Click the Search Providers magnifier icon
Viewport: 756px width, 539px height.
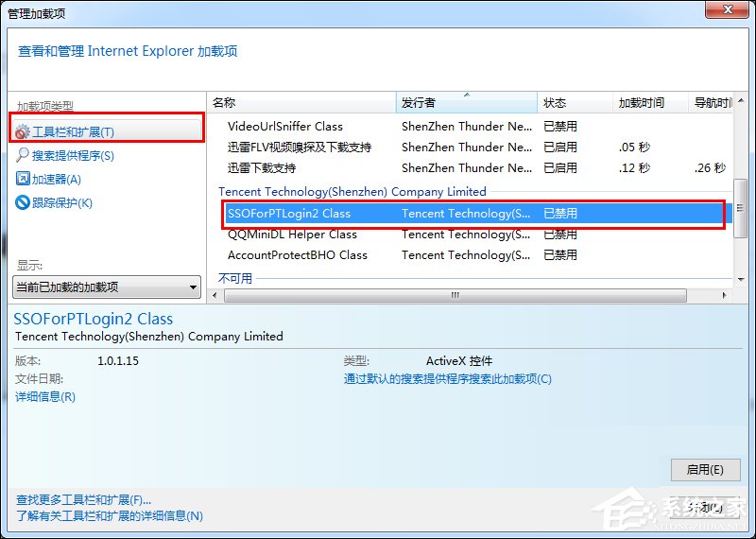pyautogui.click(x=24, y=155)
